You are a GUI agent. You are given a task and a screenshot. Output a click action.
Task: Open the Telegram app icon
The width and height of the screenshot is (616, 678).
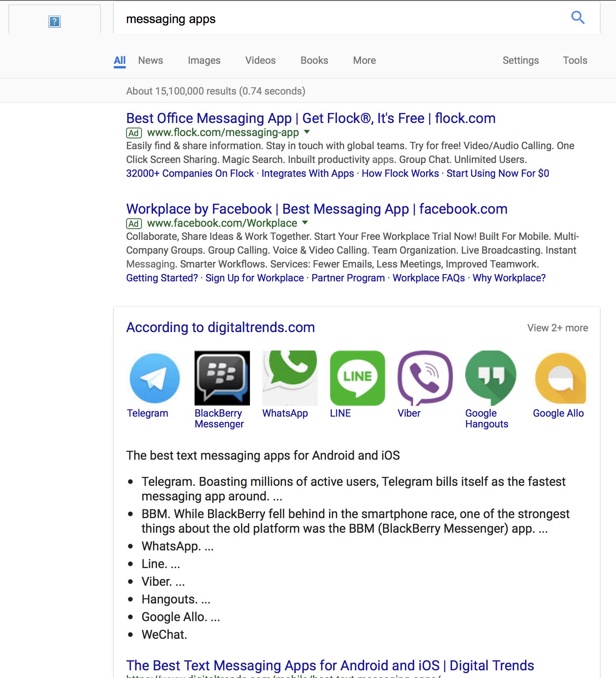point(155,378)
